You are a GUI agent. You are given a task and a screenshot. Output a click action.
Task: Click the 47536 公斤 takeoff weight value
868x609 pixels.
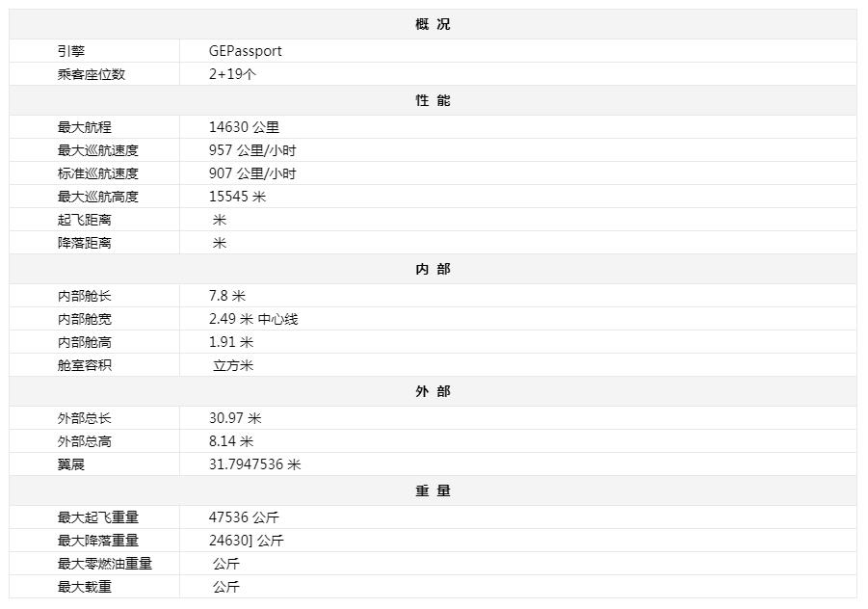pos(244,517)
